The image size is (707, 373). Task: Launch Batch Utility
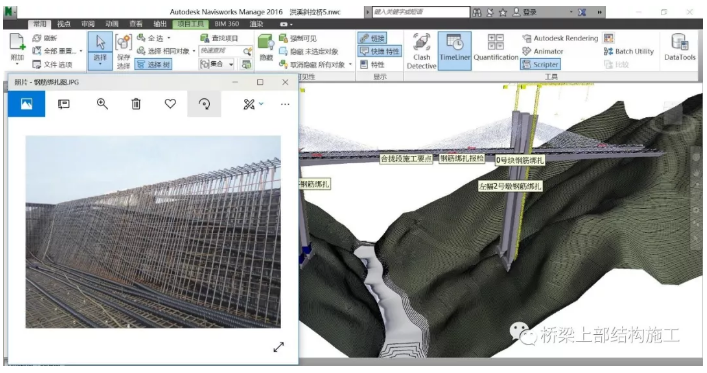tap(629, 51)
